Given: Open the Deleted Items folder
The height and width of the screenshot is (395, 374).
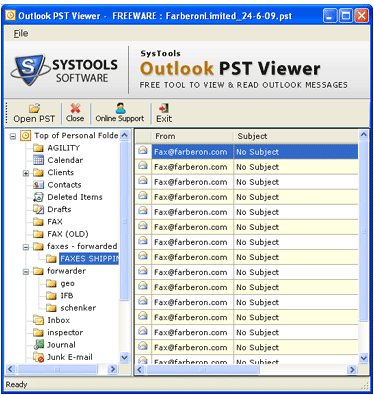Looking at the screenshot, I should (75, 197).
